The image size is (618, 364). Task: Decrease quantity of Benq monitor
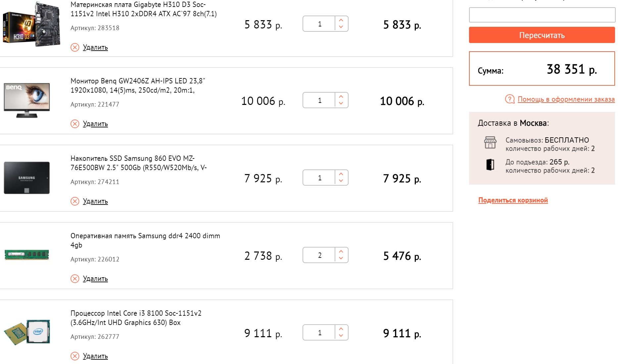click(x=341, y=104)
